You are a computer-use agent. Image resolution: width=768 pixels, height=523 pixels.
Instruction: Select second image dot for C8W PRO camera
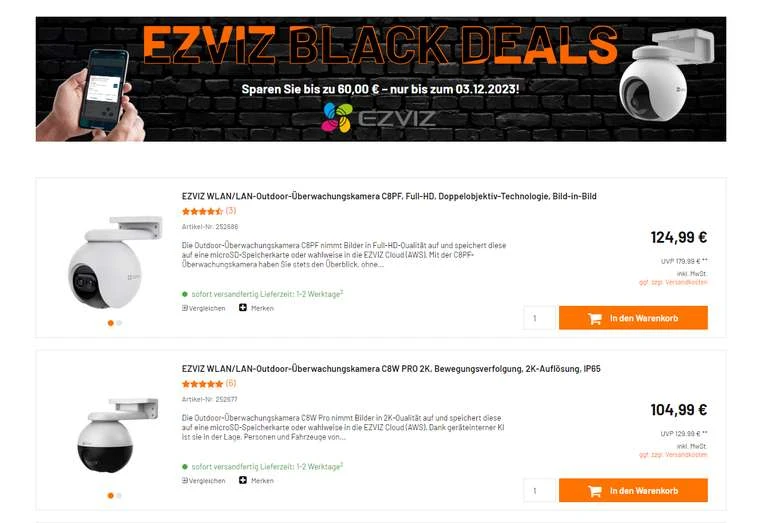tap(119, 496)
